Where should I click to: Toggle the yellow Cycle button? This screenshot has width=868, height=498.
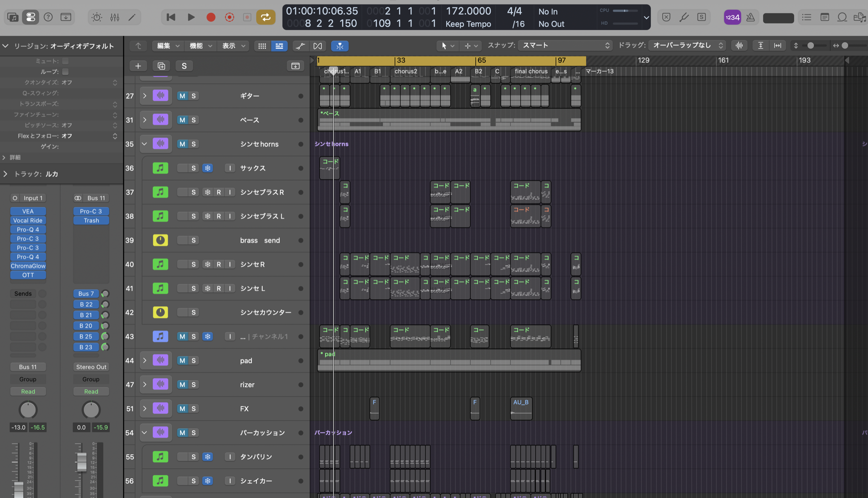(266, 17)
